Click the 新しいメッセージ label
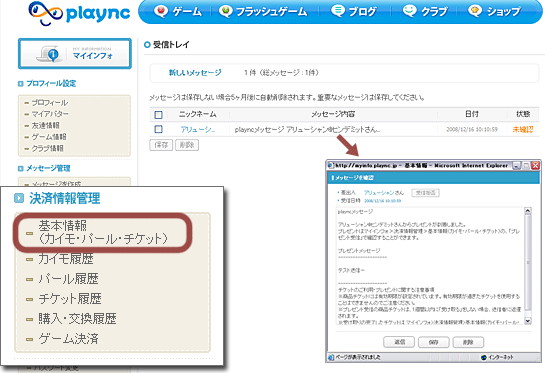The width and height of the screenshot is (560, 373). point(195,73)
